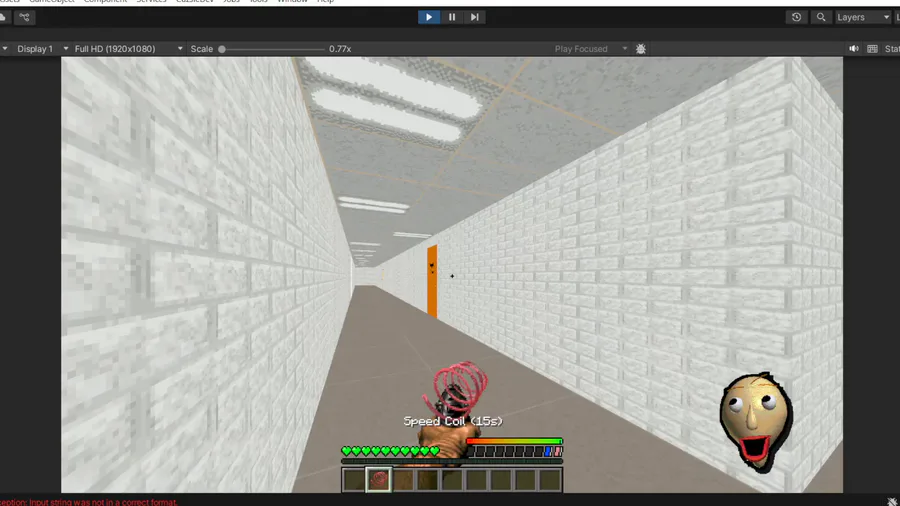Toggle the Stats button

(x=892, y=49)
